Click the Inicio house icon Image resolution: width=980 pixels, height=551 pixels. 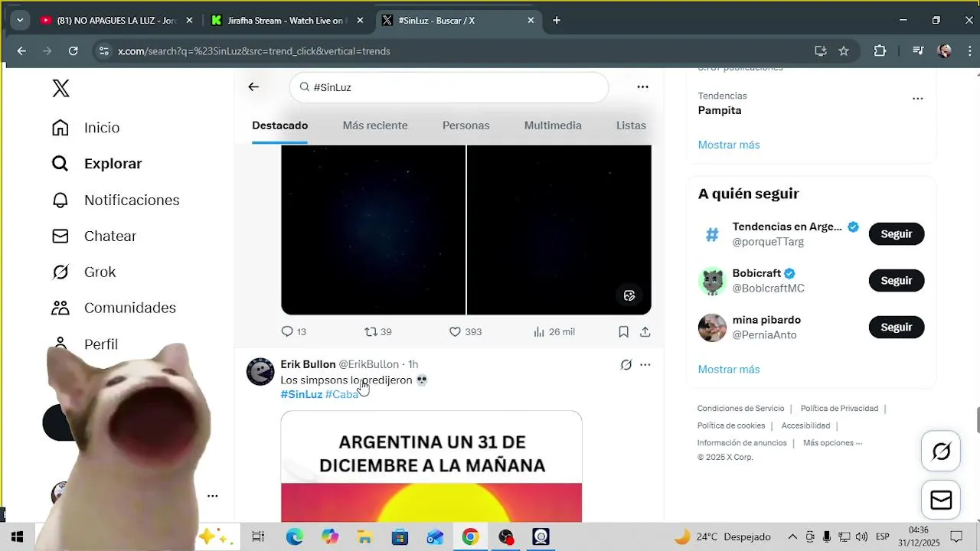coord(60,128)
